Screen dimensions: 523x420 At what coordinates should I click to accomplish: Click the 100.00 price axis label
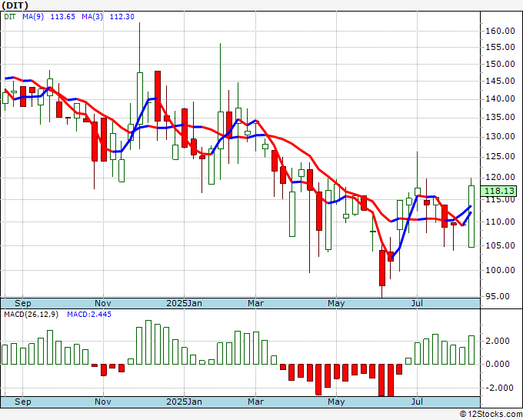(x=500, y=270)
